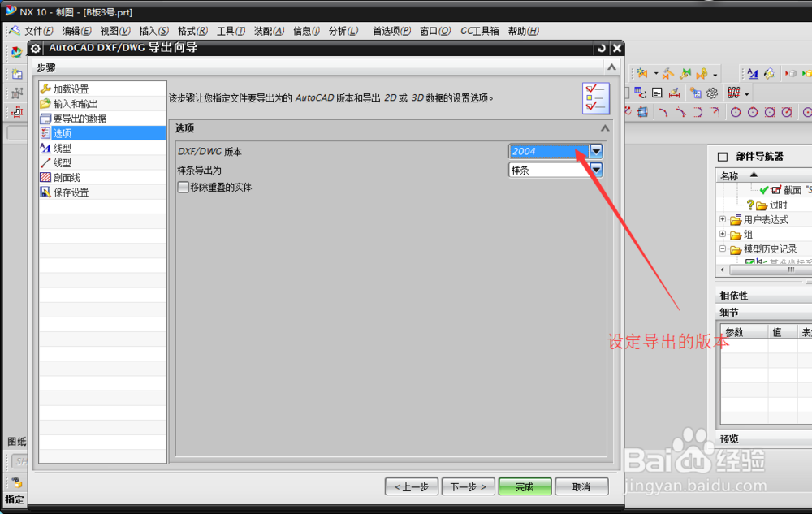Sort by the 名称 column header

click(x=729, y=176)
